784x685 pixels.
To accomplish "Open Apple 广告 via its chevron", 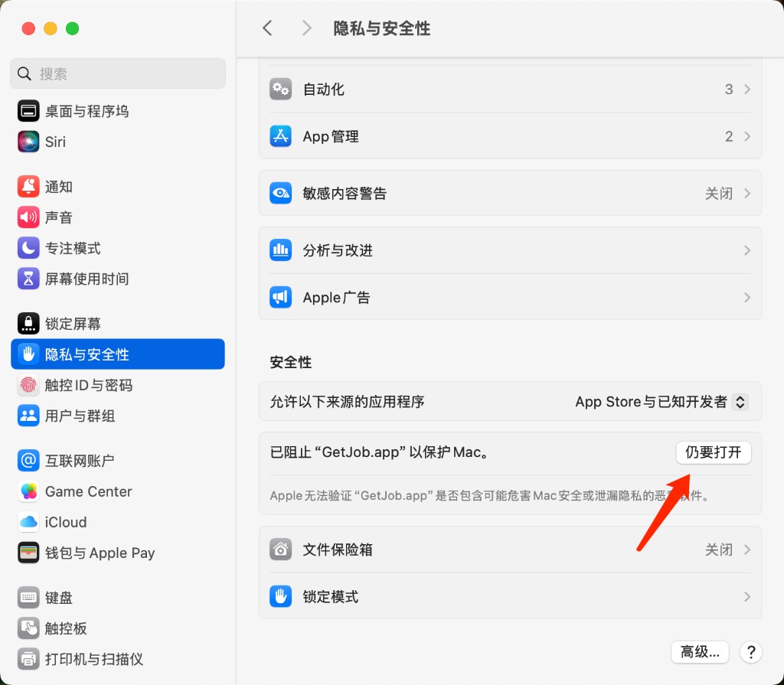I will 747,297.
